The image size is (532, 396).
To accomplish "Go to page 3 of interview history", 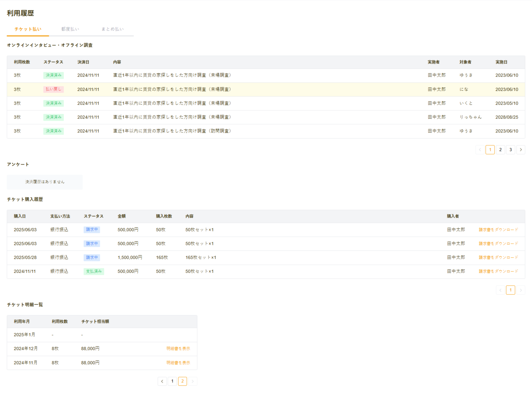I will [511, 150].
